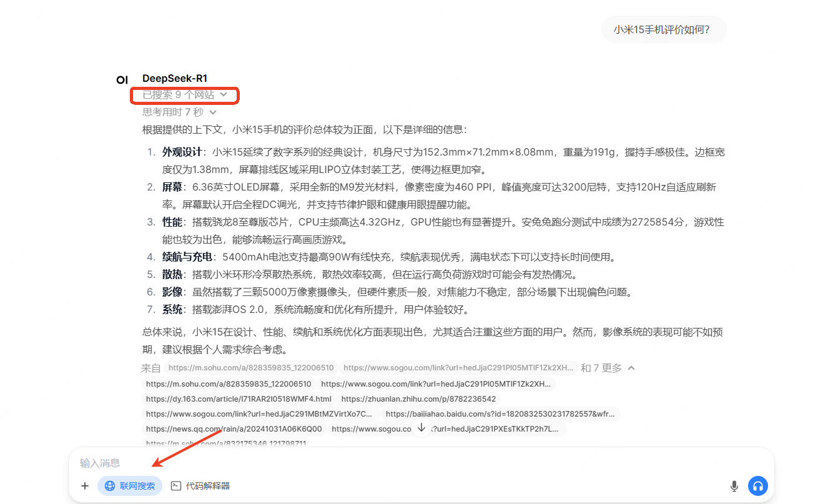Viewport: 823px width, 504px height.
Task: Open the baijiahao.baidu.com source link
Action: tap(501, 414)
